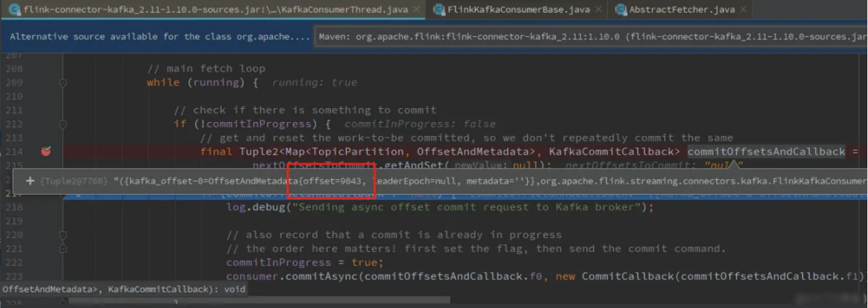Click line number 211 in the gutter
The height and width of the screenshot is (308, 868).
coord(13,110)
